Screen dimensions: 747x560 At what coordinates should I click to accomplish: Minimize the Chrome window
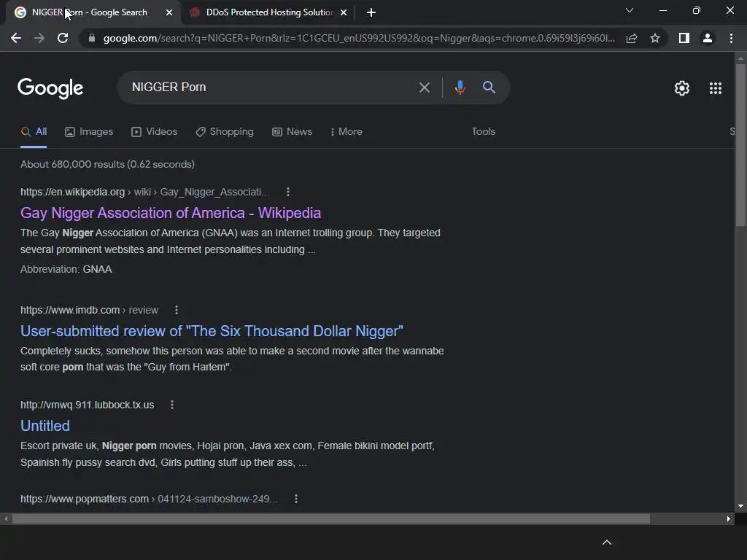[x=662, y=10]
